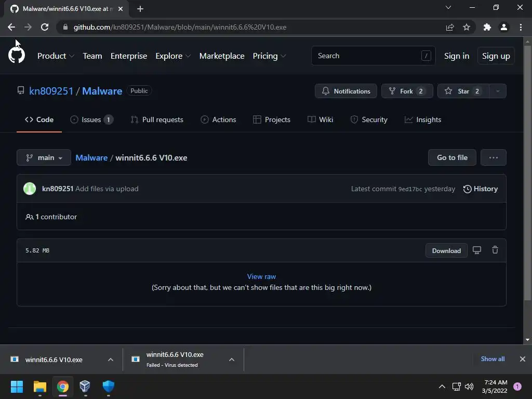The height and width of the screenshot is (399, 532).
Task: Open the Chrome three-dot menu
Action: (521, 27)
